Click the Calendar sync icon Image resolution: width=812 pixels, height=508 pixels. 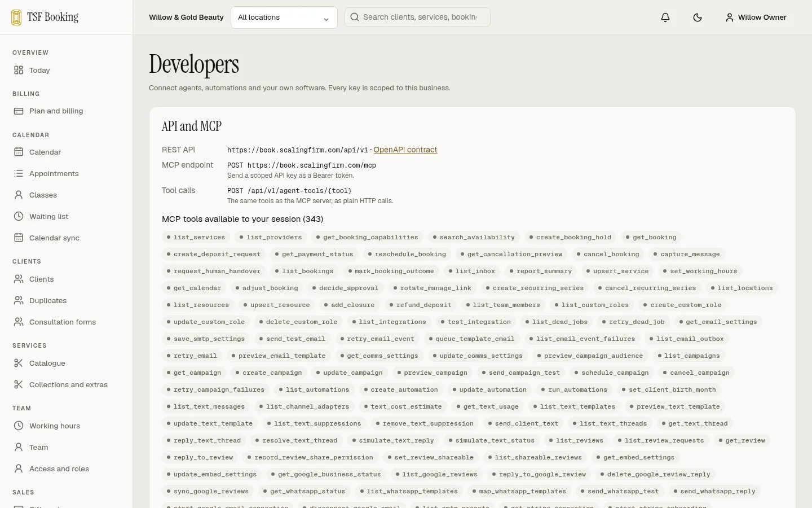(x=19, y=238)
